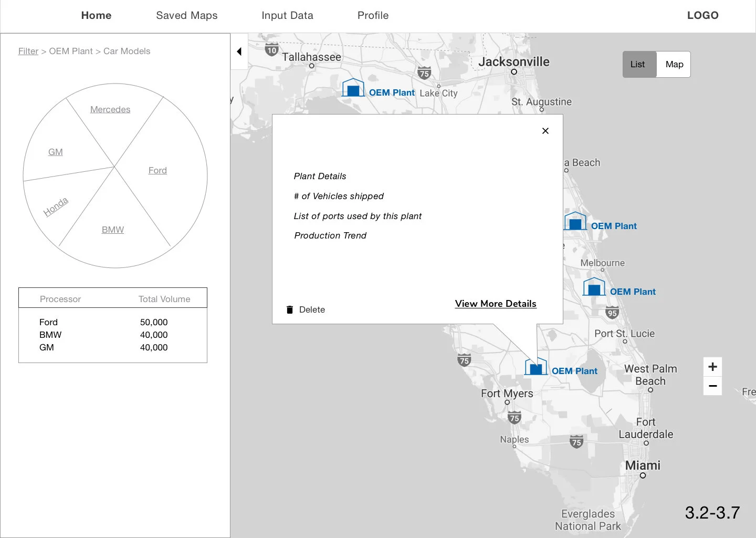Screen dimensions: 756x538
Task: Click the Processor column header
Action: (x=60, y=299)
